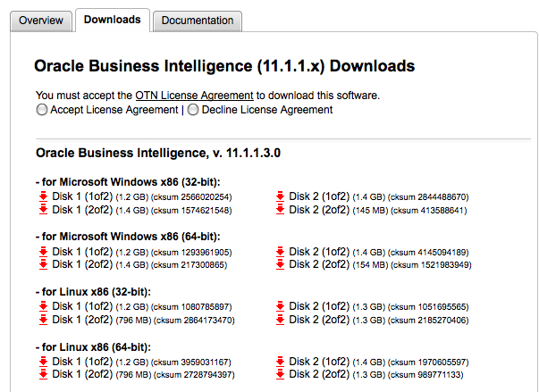Click the text 'cksum 1574621548'
539x392 pixels.
191,211
